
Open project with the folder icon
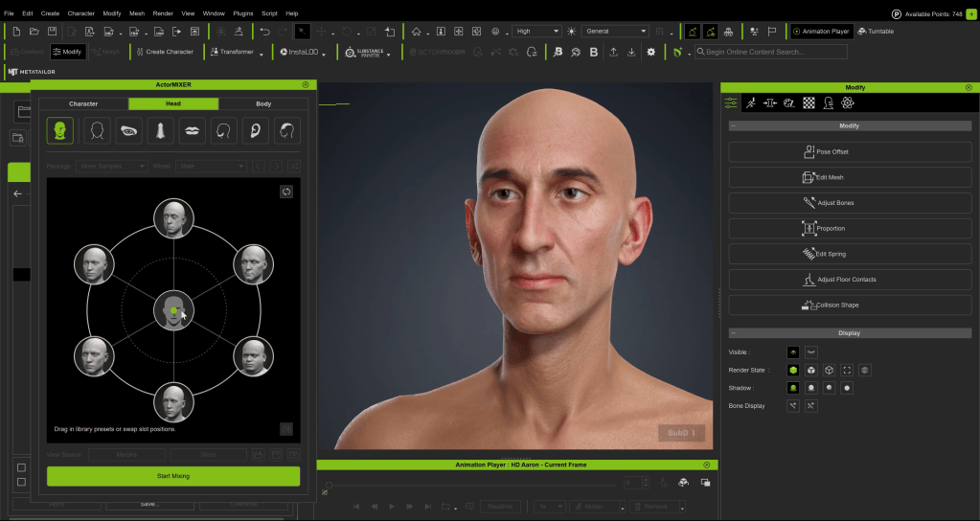pyautogui.click(x=34, y=32)
